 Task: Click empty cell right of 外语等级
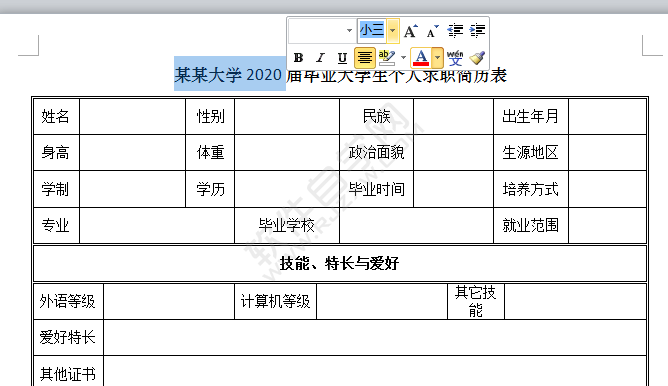(169, 302)
